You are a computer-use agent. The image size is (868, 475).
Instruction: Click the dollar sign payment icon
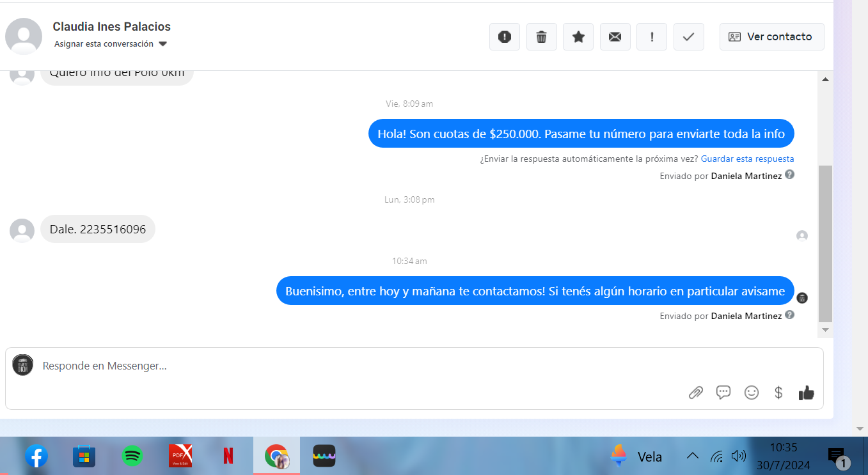(778, 393)
